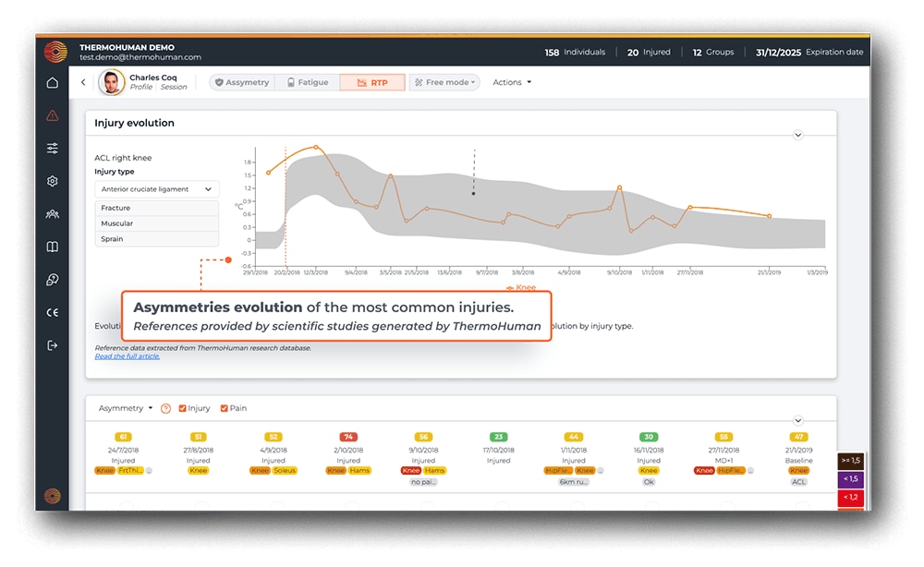This screenshot has height=567, width=924.
Task: Select the green 23 score badge
Action: (x=499, y=437)
